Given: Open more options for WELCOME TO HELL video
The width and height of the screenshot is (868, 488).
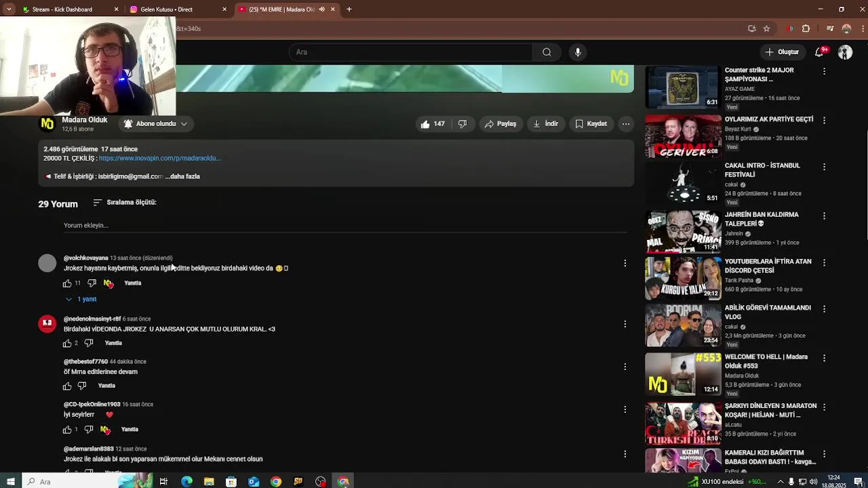Looking at the screenshot, I should click(824, 358).
